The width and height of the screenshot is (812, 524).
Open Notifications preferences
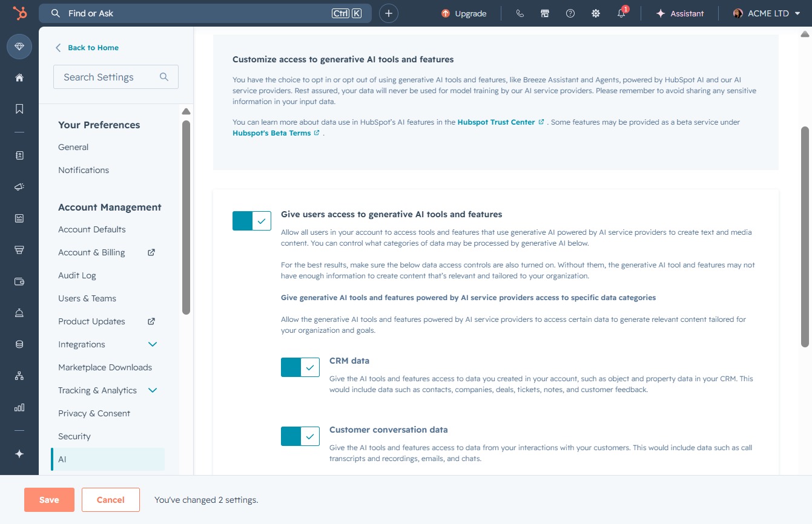click(84, 170)
